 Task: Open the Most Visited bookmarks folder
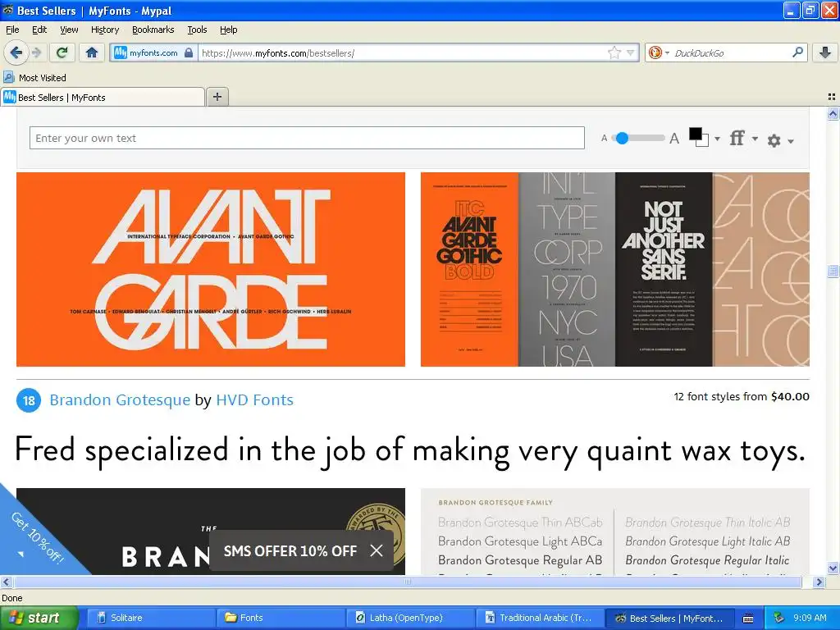[34, 78]
